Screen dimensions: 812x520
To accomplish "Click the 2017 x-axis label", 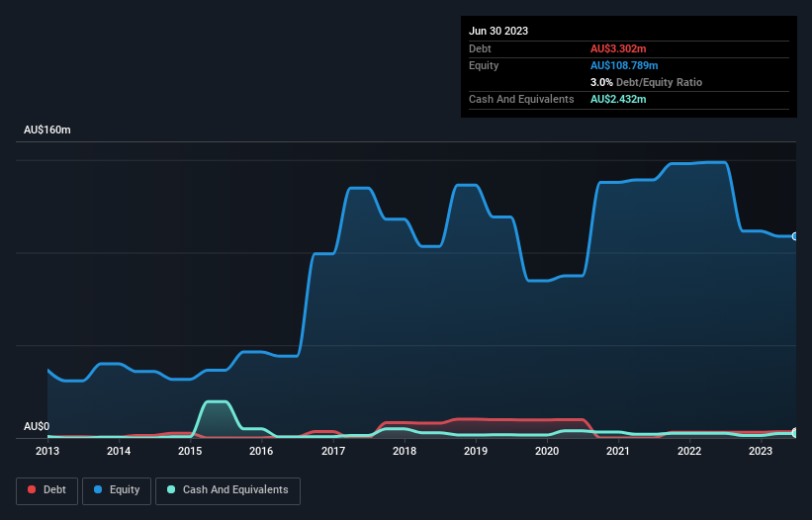I will pos(333,451).
